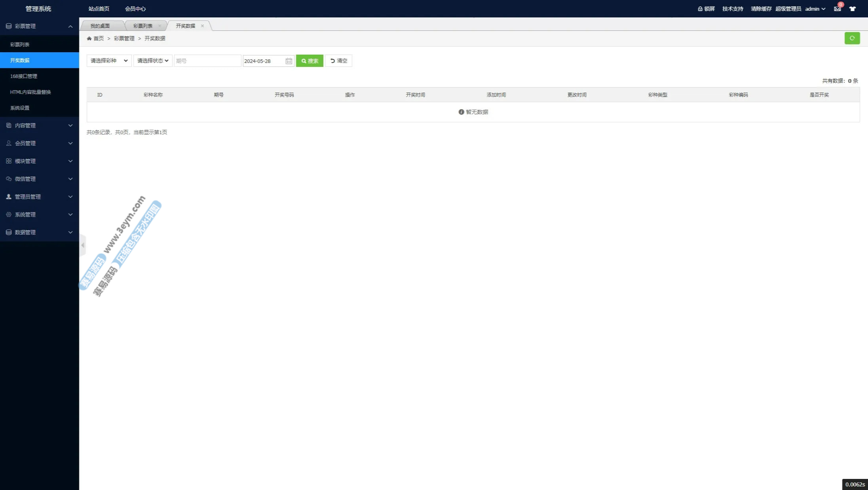
Task: Open the calendar date picker icon
Action: [x=289, y=61]
